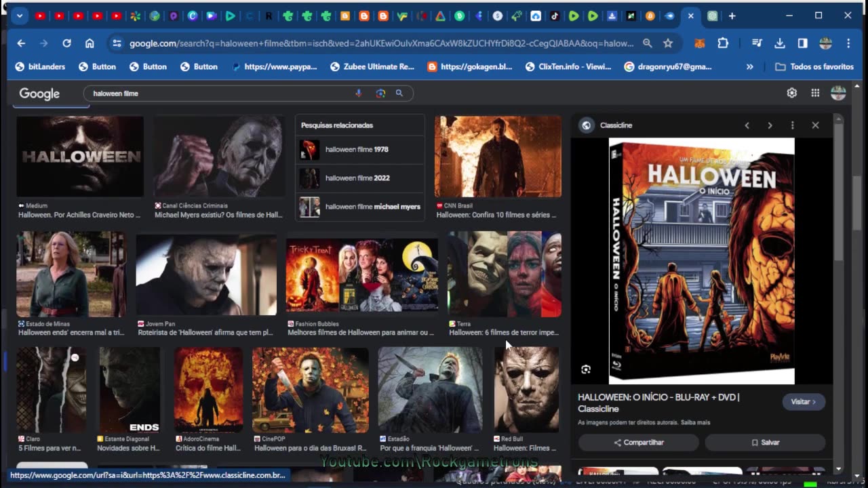The height and width of the screenshot is (488, 868).
Task: Bookmark this page with the star icon
Action: click(668, 43)
